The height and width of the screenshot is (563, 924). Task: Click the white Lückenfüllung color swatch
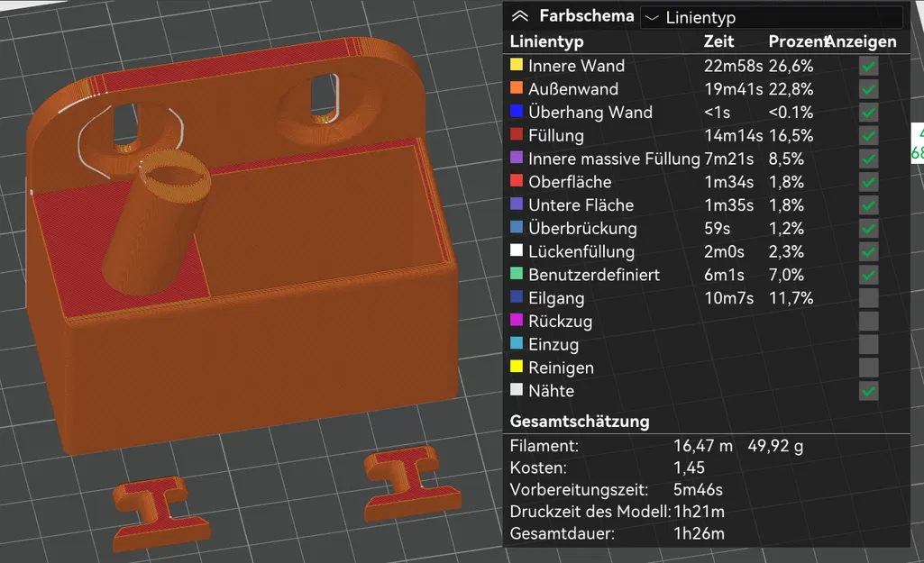(517, 250)
